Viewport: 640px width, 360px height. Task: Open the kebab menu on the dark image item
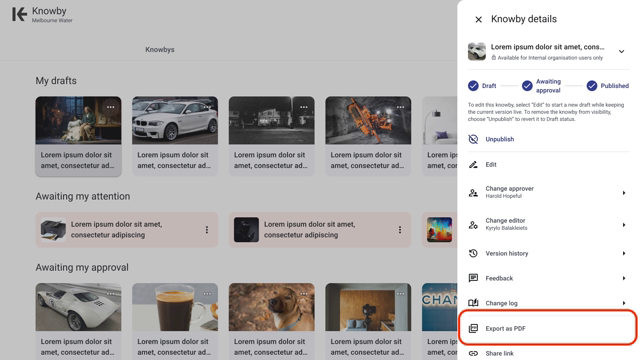[x=400, y=230]
